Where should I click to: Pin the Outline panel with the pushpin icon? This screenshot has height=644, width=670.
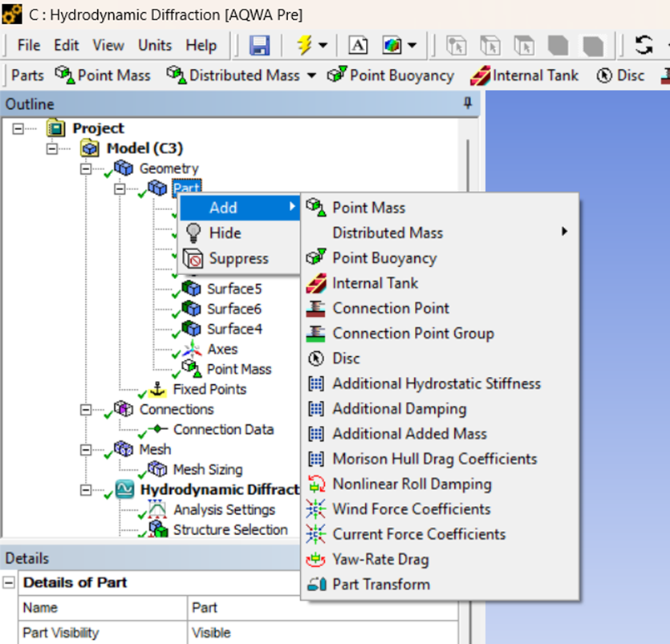click(x=468, y=103)
